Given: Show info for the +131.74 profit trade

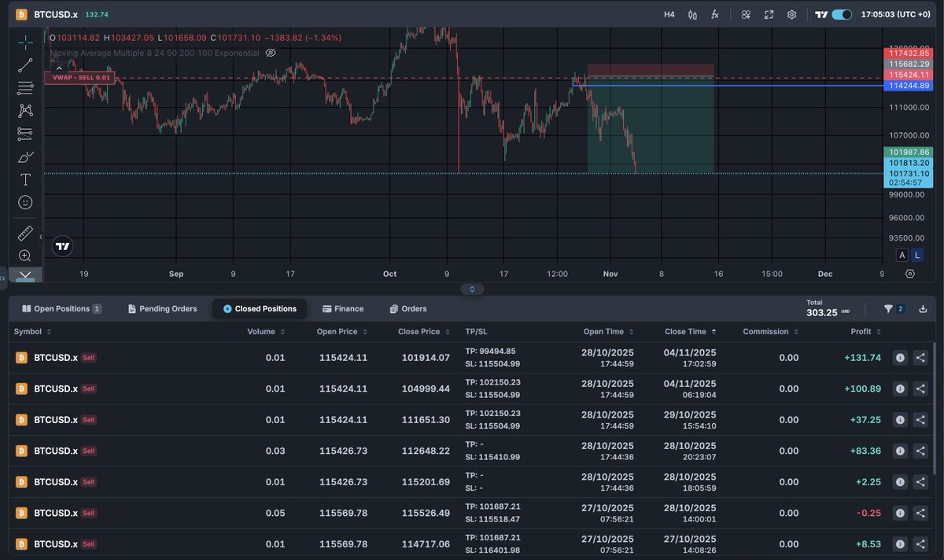Looking at the screenshot, I should (900, 358).
